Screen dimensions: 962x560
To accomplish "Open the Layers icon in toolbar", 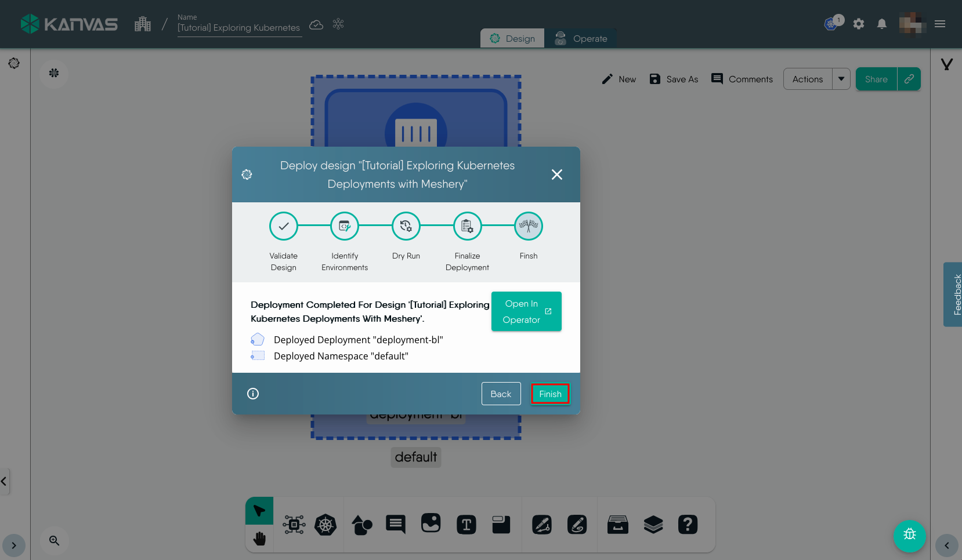I will coord(653,525).
